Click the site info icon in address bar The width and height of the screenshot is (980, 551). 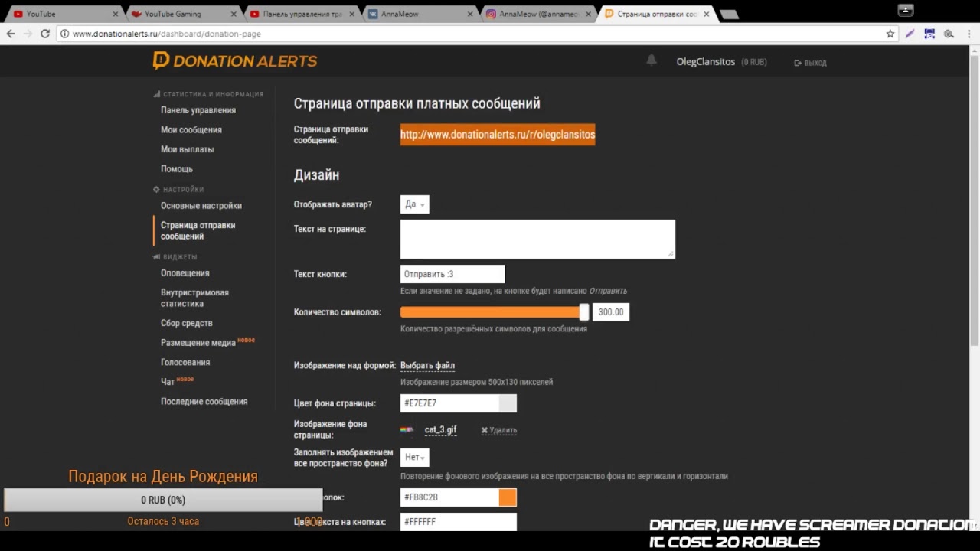click(x=65, y=34)
